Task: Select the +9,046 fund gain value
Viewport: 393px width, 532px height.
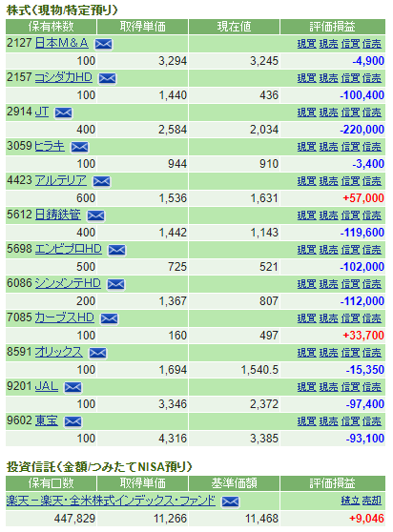Action: click(366, 518)
